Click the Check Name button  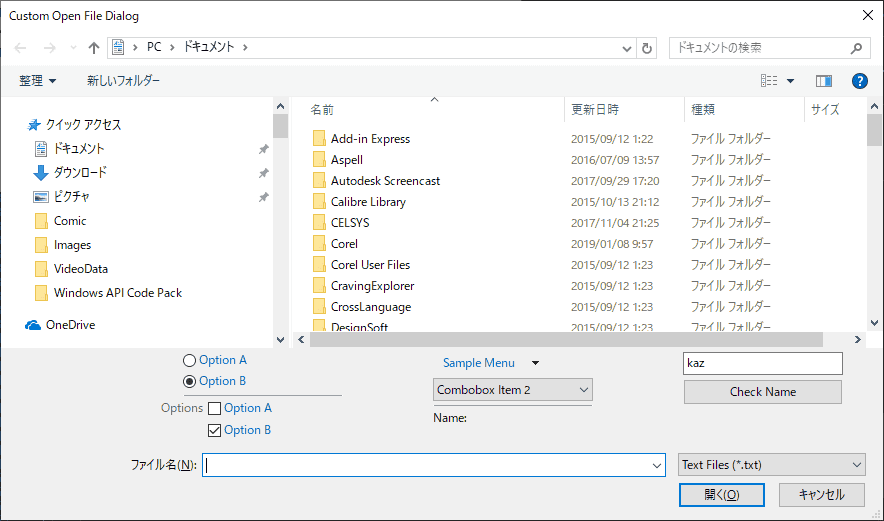763,392
